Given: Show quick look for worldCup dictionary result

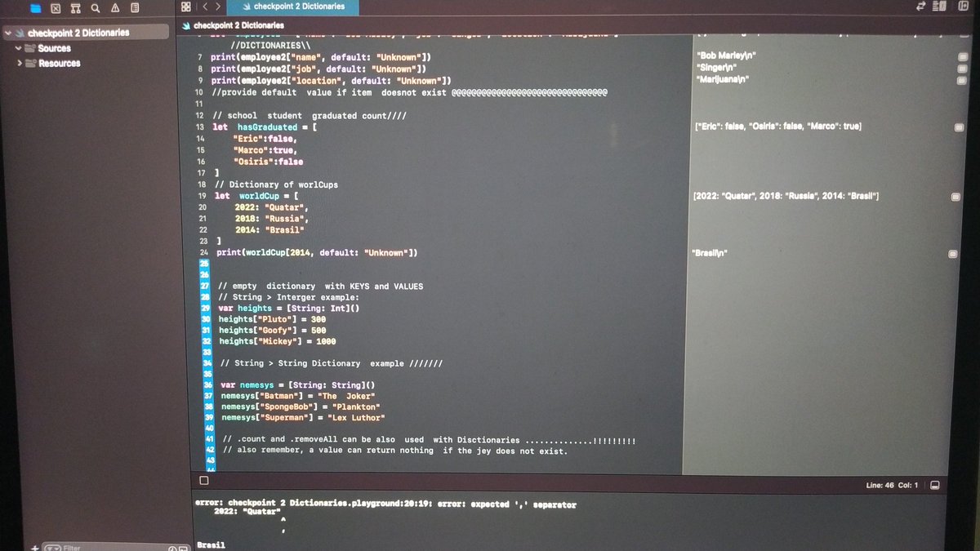Looking at the screenshot, I should (x=957, y=198).
